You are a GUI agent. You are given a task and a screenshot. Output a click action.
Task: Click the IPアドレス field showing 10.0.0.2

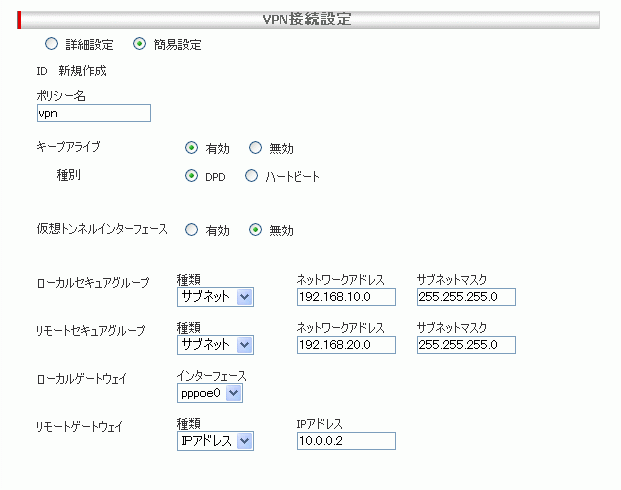click(x=346, y=441)
